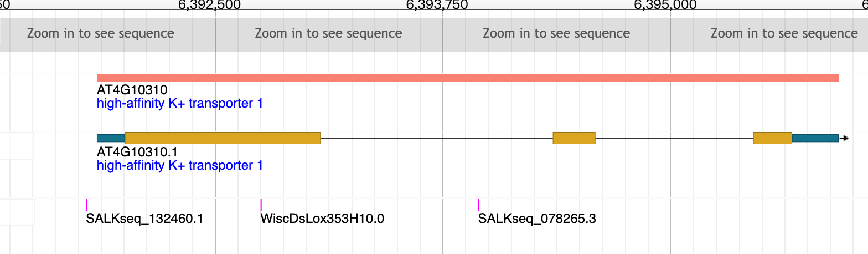Image resolution: width=868 pixels, height=254 pixels.
Task: Open the SALKseq_132460.1 insertion label
Action: tap(144, 219)
